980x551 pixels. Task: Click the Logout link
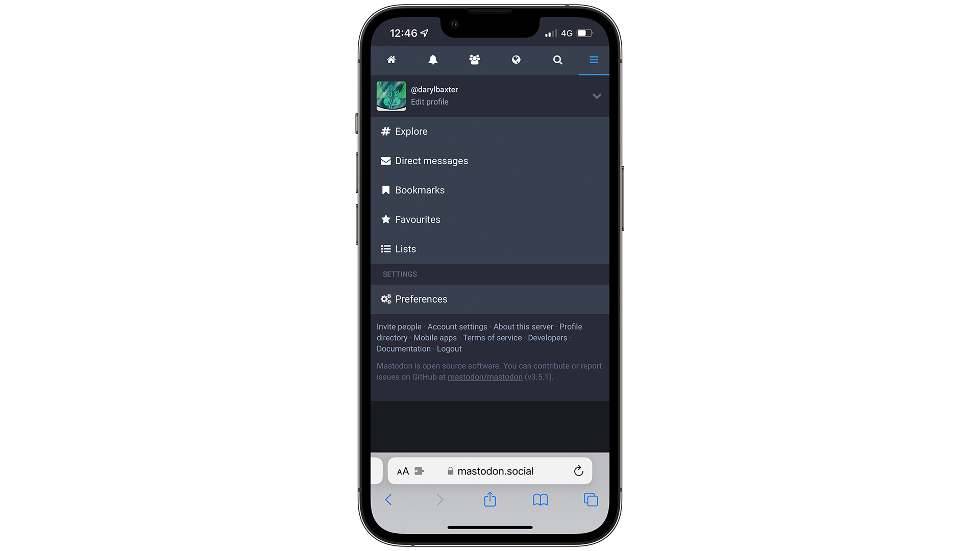[x=449, y=348]
